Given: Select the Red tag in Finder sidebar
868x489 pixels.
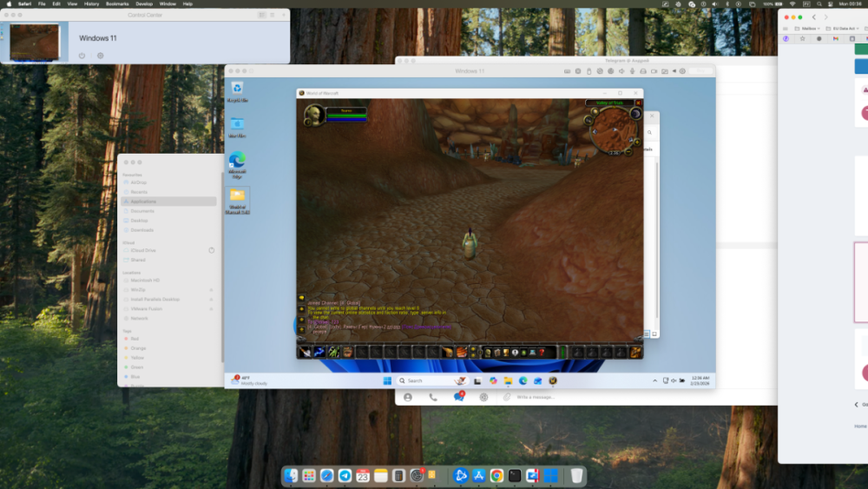Looking at the screenshot, I should coord(135,339).
